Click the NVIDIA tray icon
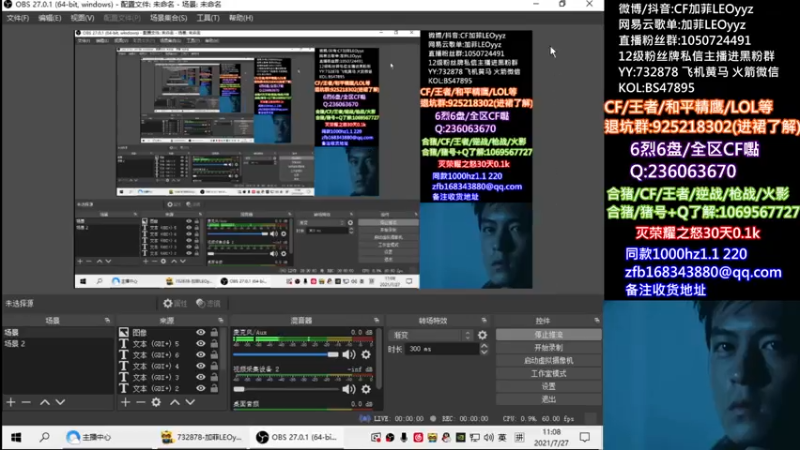 (x=460, y=438)
